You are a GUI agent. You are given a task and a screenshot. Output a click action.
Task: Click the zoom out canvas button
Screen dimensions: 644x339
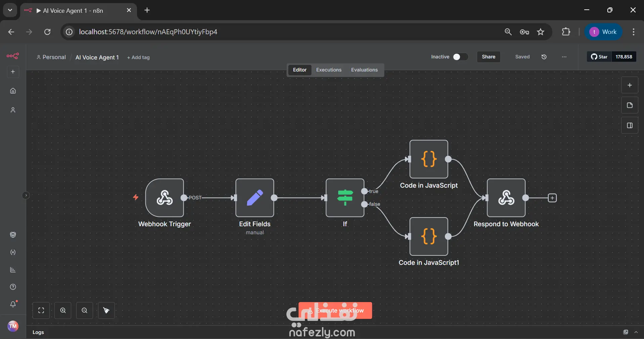tap(85, 310)
